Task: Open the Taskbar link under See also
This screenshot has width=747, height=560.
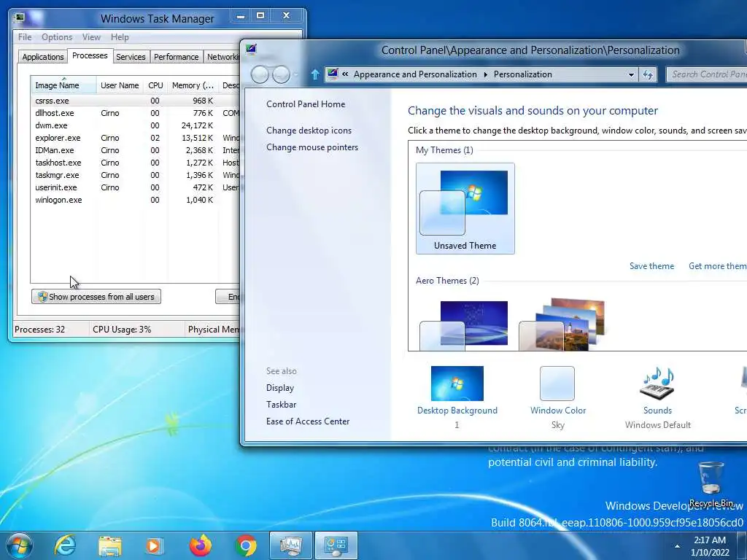Action: point(281,404)
